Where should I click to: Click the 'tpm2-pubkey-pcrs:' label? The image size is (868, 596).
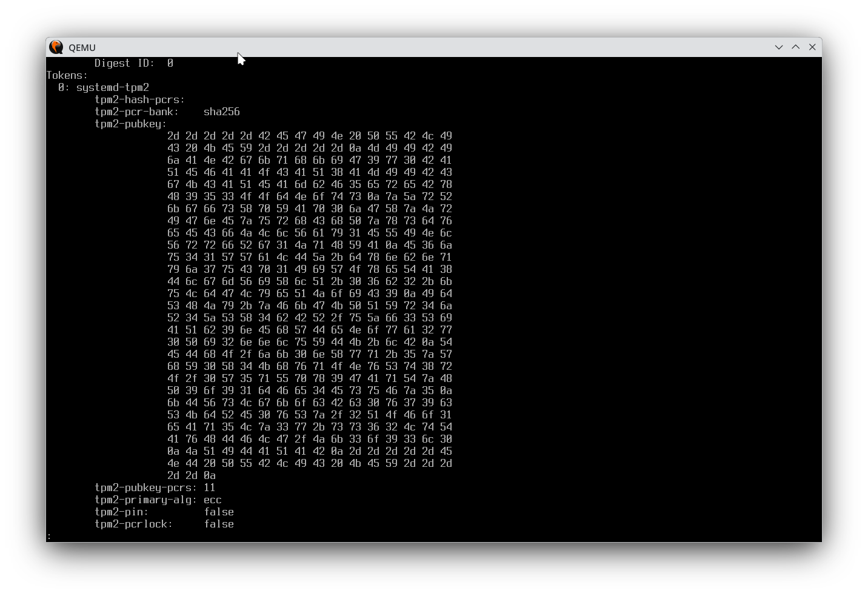[146, 487]
